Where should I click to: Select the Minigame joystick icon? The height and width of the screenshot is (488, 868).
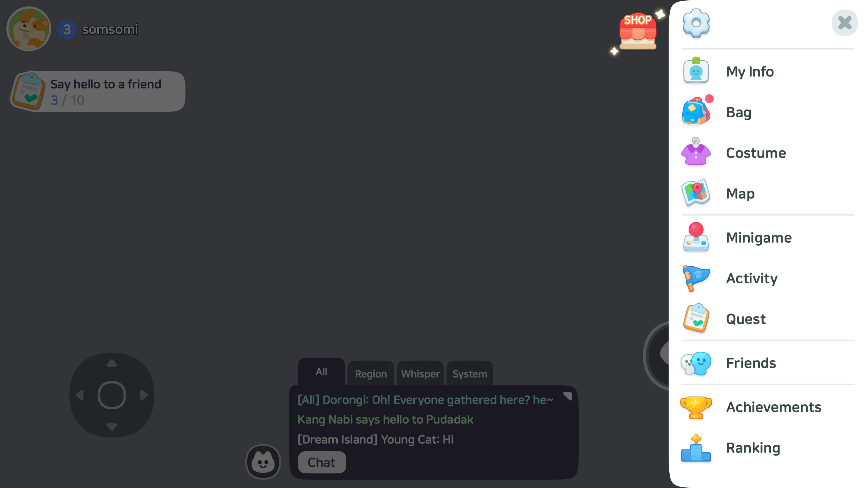[696, 237]
